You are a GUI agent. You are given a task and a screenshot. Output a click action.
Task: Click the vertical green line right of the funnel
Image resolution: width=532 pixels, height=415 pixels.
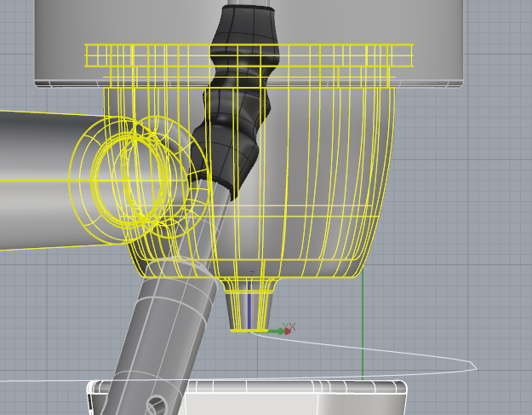coord(363,325)
